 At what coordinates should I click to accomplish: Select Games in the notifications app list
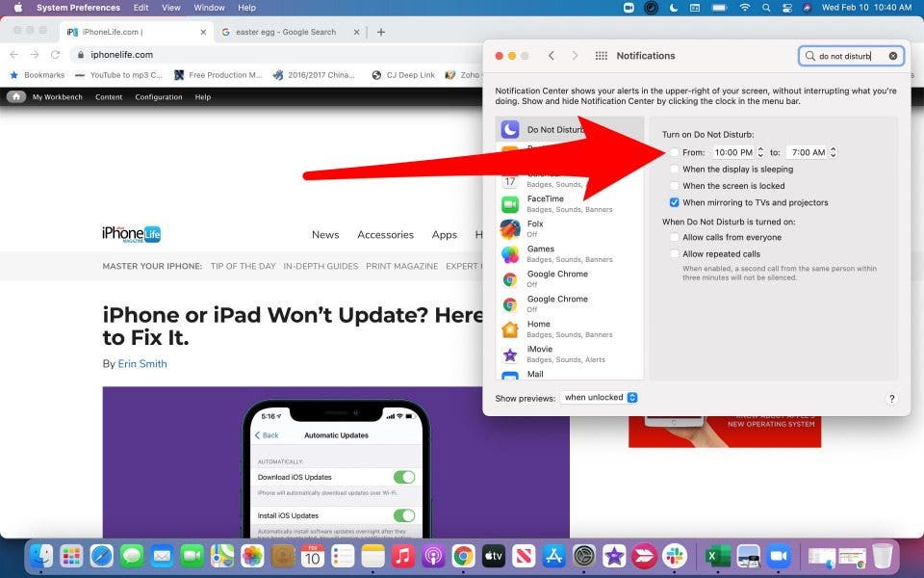click(x=539, y=249)
